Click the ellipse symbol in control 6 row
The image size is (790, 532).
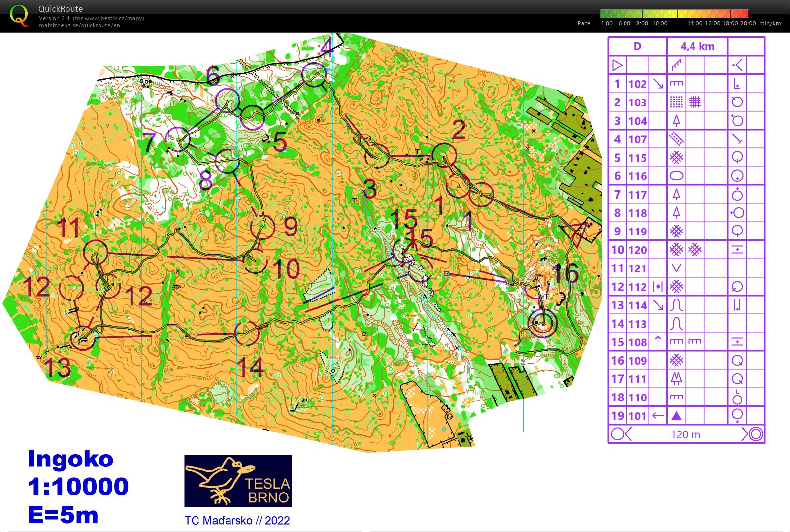(x=677, y=176)
